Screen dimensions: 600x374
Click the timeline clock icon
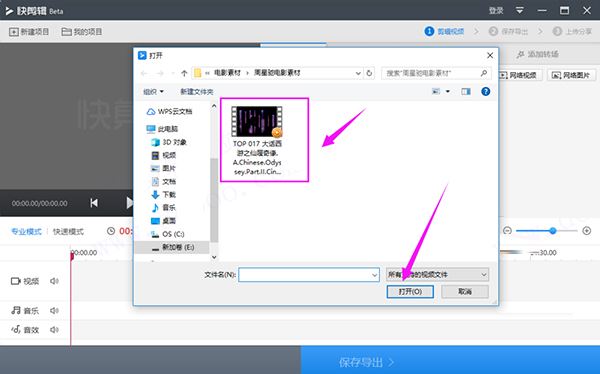111,231
